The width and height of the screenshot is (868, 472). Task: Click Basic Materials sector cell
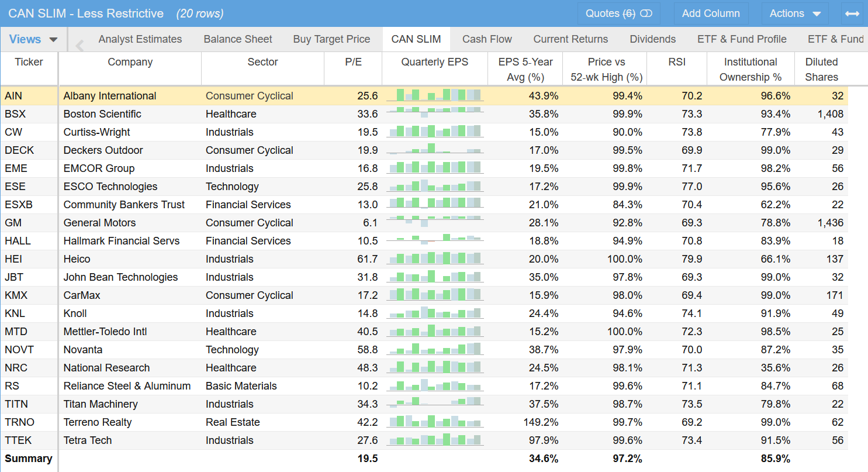pos(241,386)
